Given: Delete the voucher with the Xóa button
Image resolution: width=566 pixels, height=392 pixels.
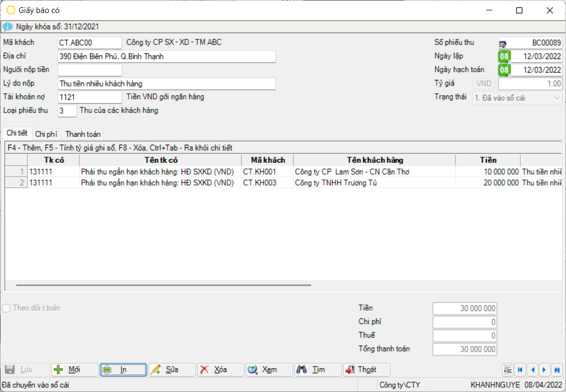Looking at the screenshot, I should (220, 370).
